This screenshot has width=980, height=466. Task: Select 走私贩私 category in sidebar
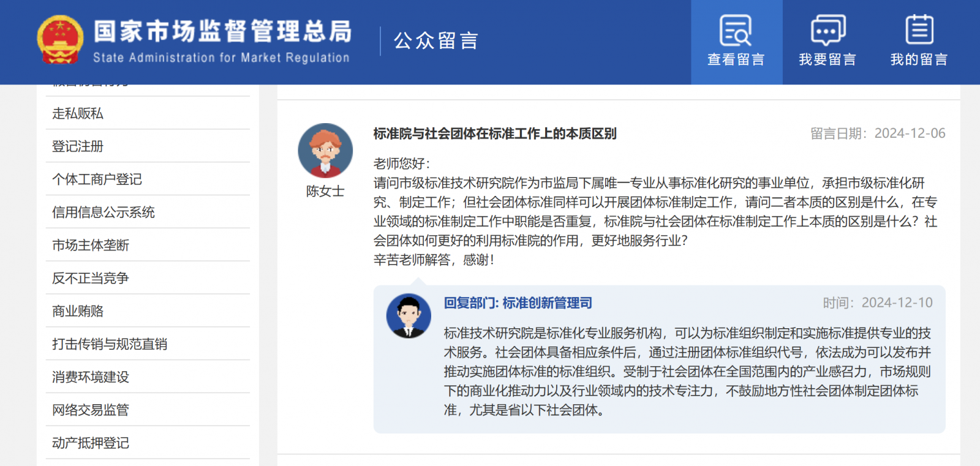[x=78, y=113]
